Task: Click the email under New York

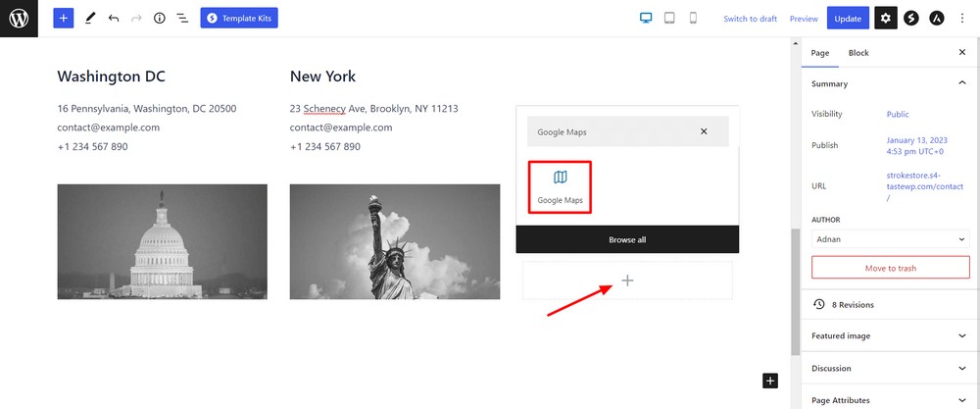Action: click(x=341, y=128)
